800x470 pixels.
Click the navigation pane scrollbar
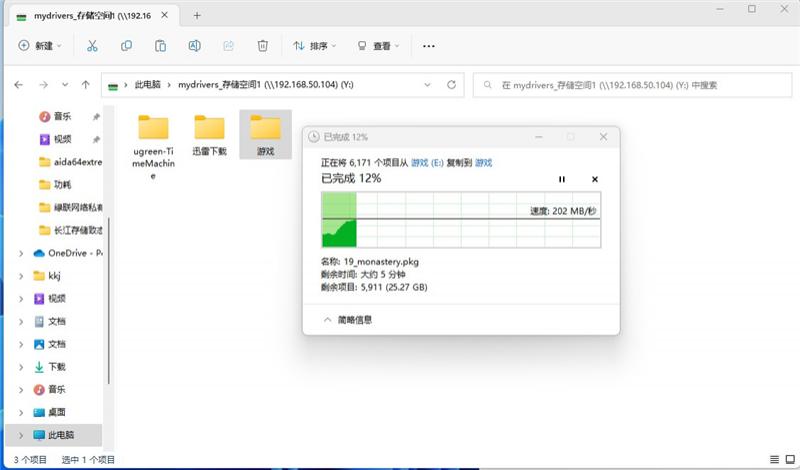(108, 301)
